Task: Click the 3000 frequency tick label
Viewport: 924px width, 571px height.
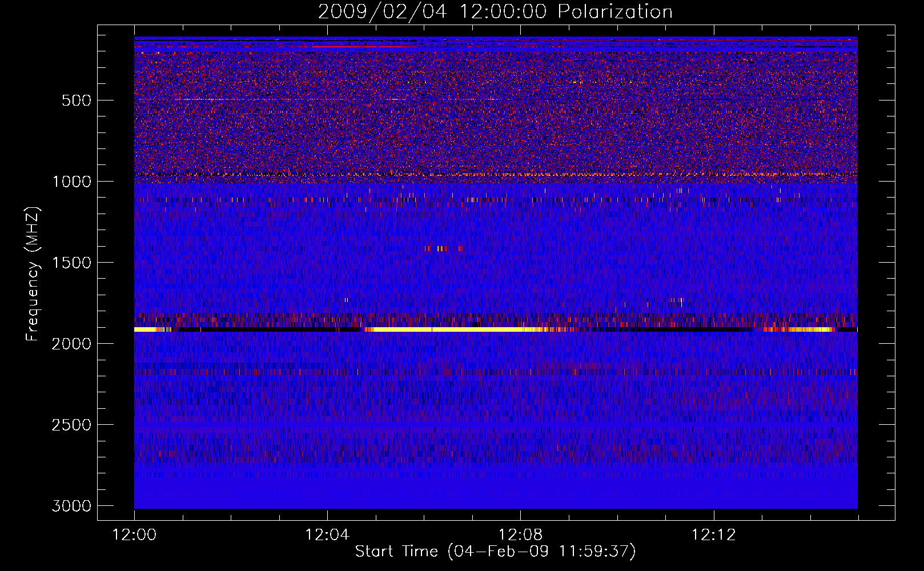Action: coord(71,506)
